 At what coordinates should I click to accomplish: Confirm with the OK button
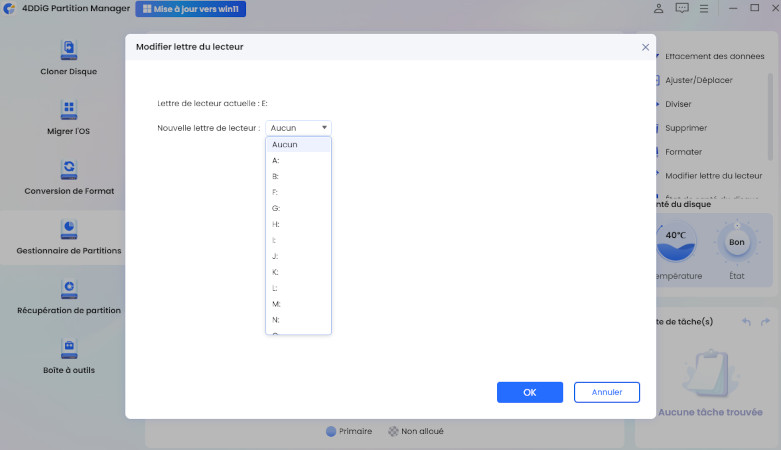coord(530,392)
